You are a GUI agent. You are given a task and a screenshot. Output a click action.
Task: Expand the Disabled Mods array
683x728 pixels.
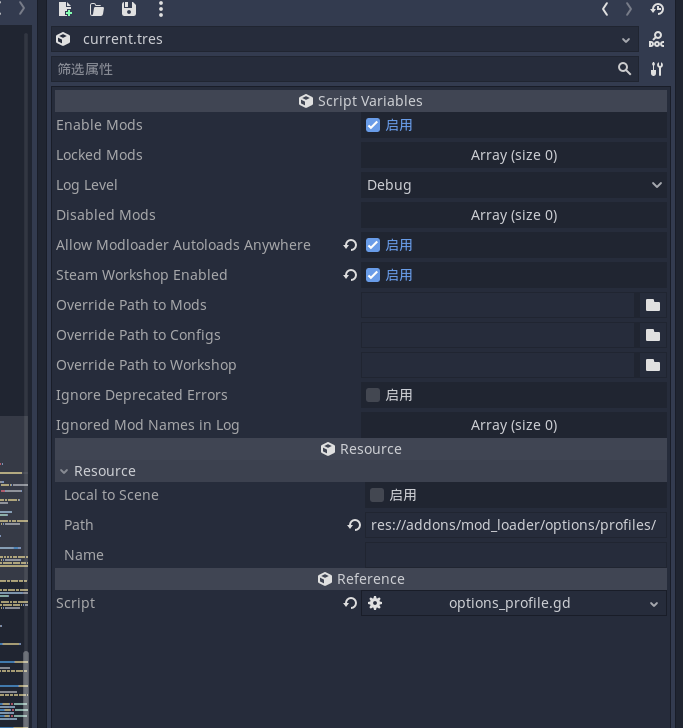[x=514, y=215]
